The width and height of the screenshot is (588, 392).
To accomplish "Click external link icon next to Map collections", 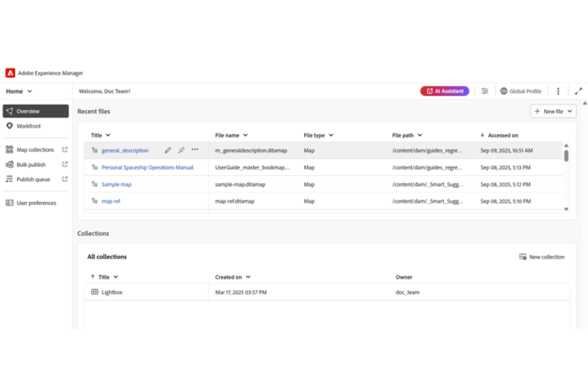I will point(65,149).
